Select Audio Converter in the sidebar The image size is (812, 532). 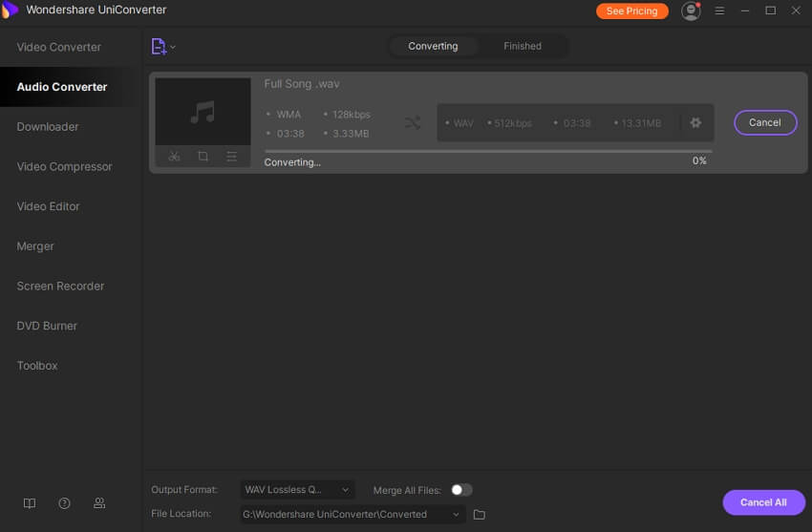click(62, 87)
